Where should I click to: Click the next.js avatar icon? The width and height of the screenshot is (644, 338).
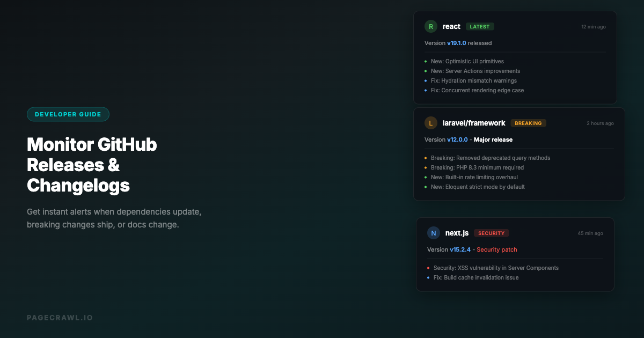pos(433,233)
